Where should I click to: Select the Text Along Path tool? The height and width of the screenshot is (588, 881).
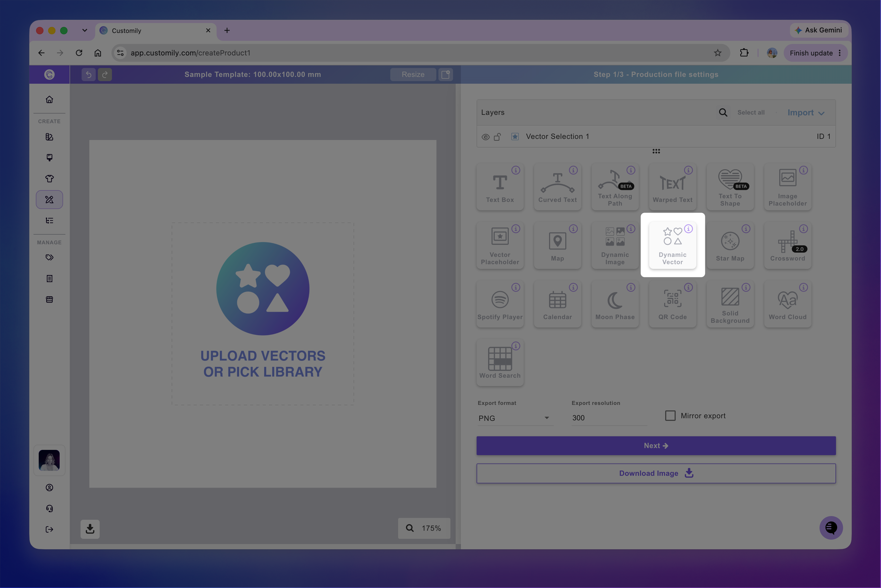[x=615, y=186]
